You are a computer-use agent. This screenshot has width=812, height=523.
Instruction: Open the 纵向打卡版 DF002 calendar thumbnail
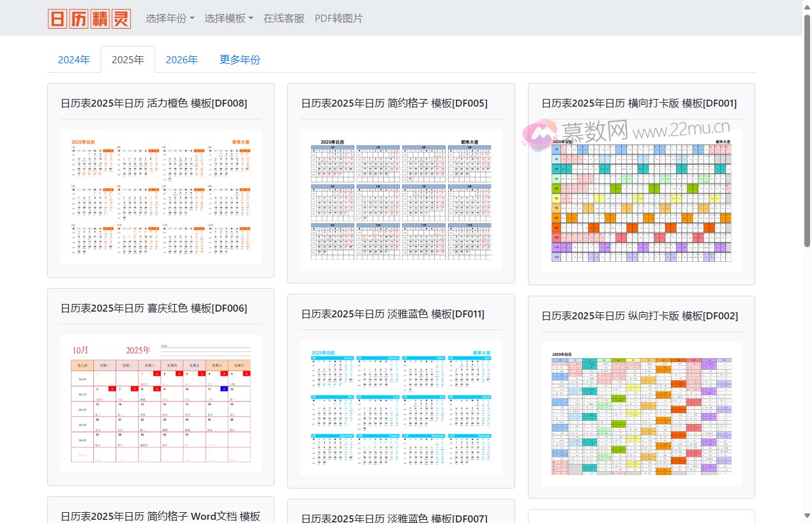[x=642, y=413]
